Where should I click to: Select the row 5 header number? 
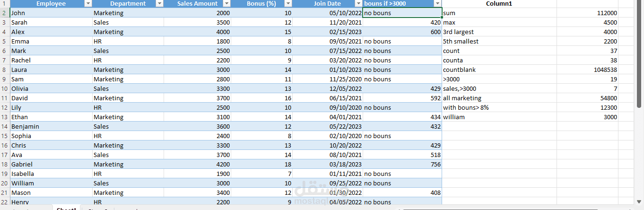click(x=4, y=41)
